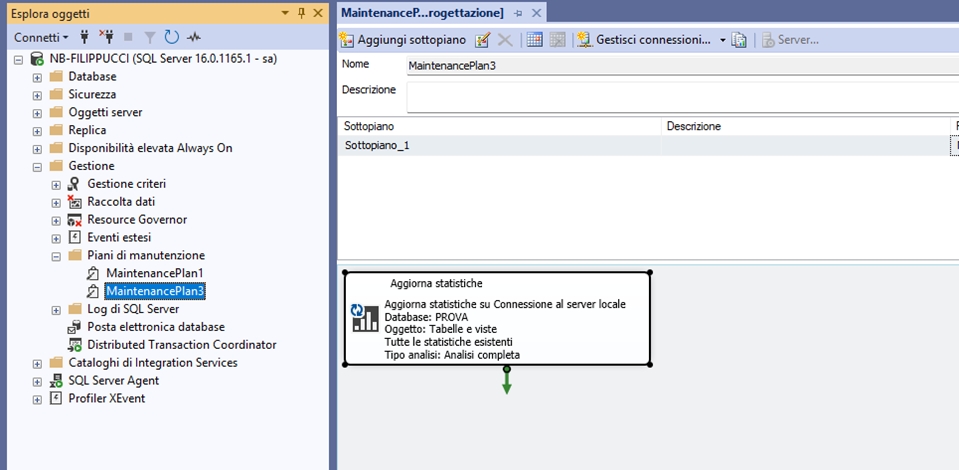
Task: Open the activity monitor pulse icon
Action: (x=194, y=37)
